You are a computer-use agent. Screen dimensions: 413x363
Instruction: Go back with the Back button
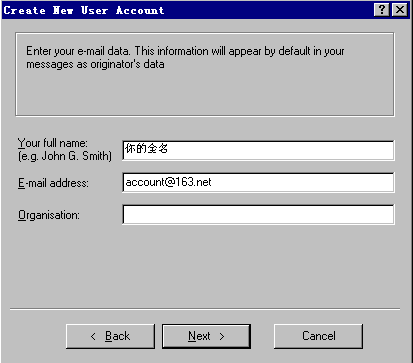pos(110,336)
